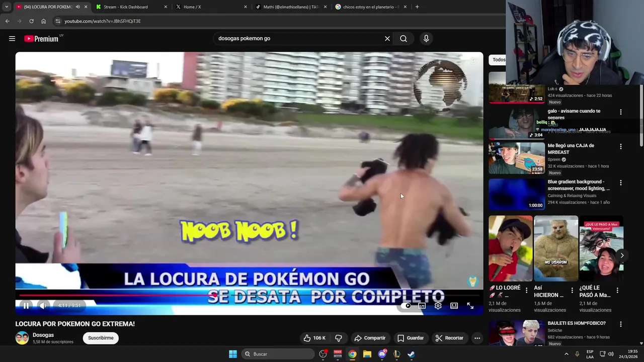Open options for 'LO LOGRÉ' Short
Image resolution: width=644 pixels, height=362 pixels.
[x=526, y=290]
